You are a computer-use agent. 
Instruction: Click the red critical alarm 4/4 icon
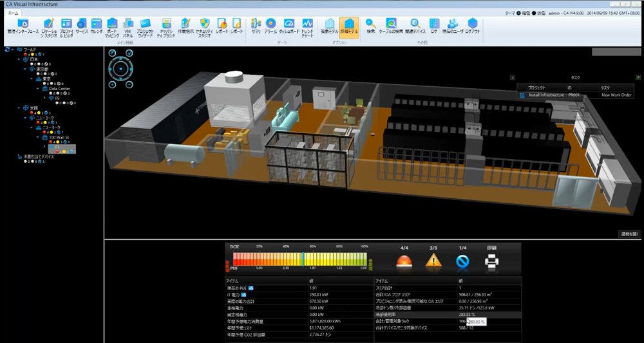coord(404,261)
